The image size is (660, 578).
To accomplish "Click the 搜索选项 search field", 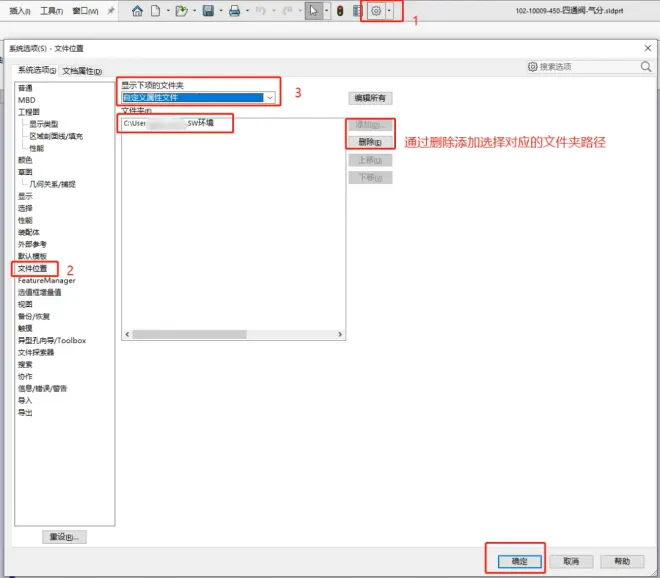I will click(x=585, y=67).
